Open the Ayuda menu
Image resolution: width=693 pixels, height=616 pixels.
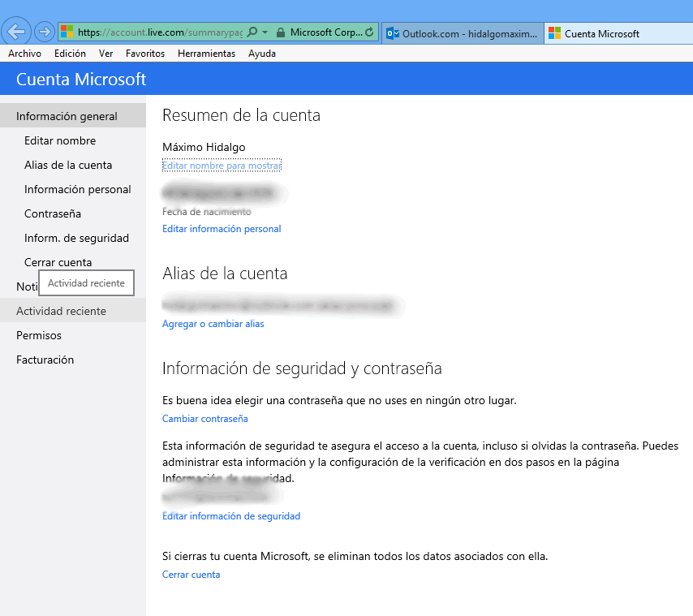tap(262, 54)
